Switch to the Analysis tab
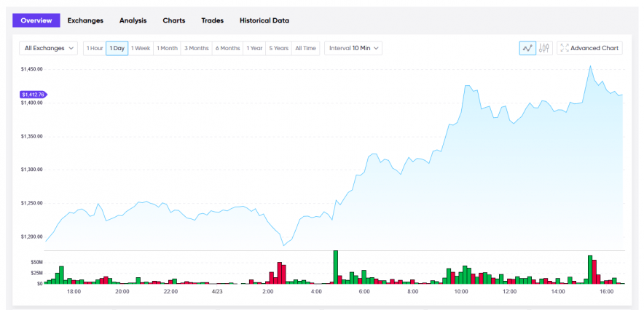The height and width of the screenshot is (310, 644). (x=133, y=20)
